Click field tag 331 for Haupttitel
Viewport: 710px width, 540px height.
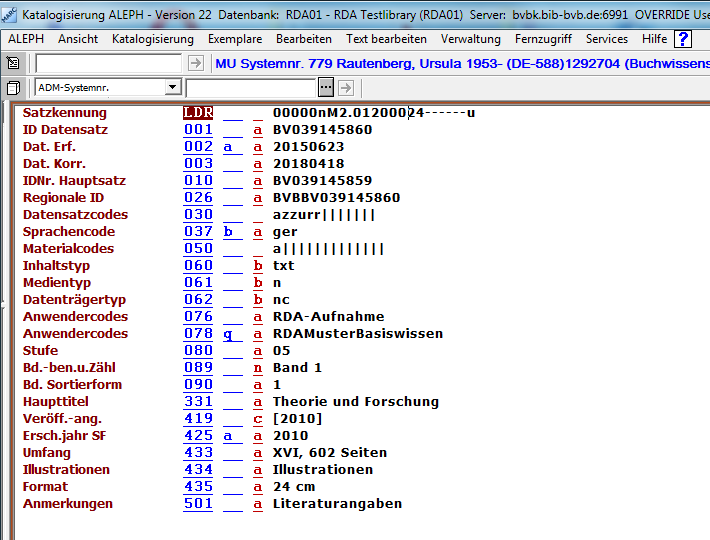pos(198,402)
